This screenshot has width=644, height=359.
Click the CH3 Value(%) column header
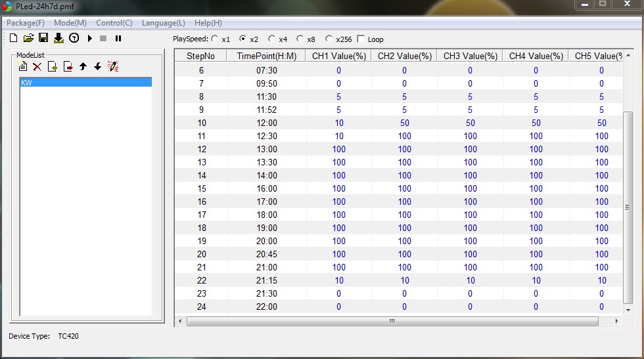(471, 56)
